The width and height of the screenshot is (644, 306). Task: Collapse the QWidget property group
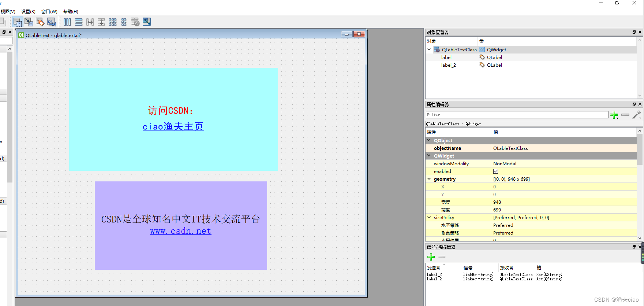tap(429, 156)
